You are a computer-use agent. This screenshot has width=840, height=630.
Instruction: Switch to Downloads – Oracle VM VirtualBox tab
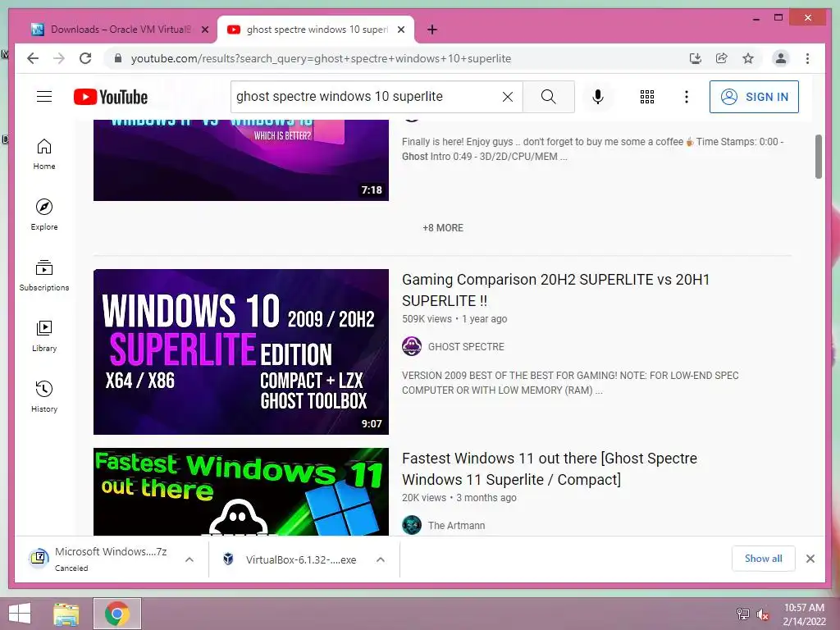tap(118, 30)
